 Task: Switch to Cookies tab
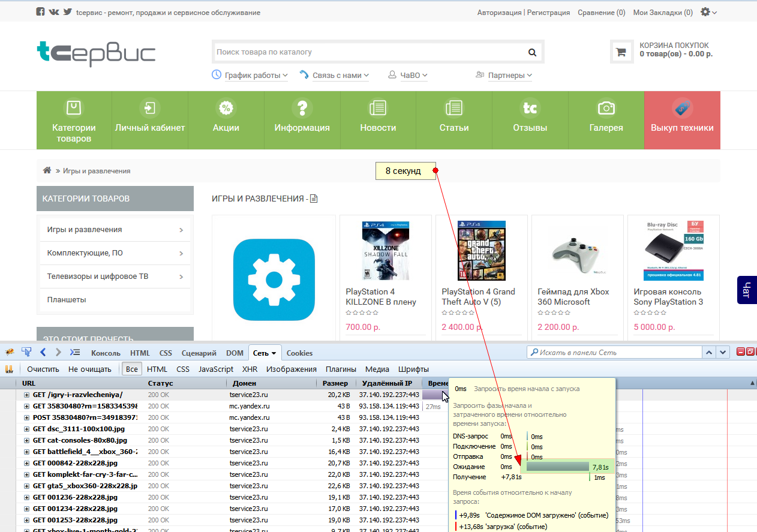(x=299, y=353)
